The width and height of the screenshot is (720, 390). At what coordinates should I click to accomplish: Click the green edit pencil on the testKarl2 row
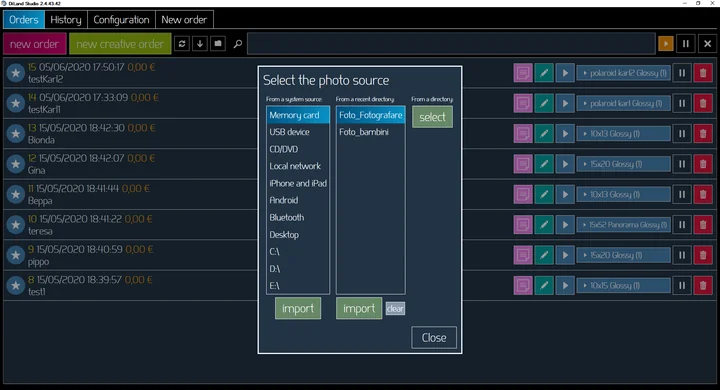click(544, 73)
